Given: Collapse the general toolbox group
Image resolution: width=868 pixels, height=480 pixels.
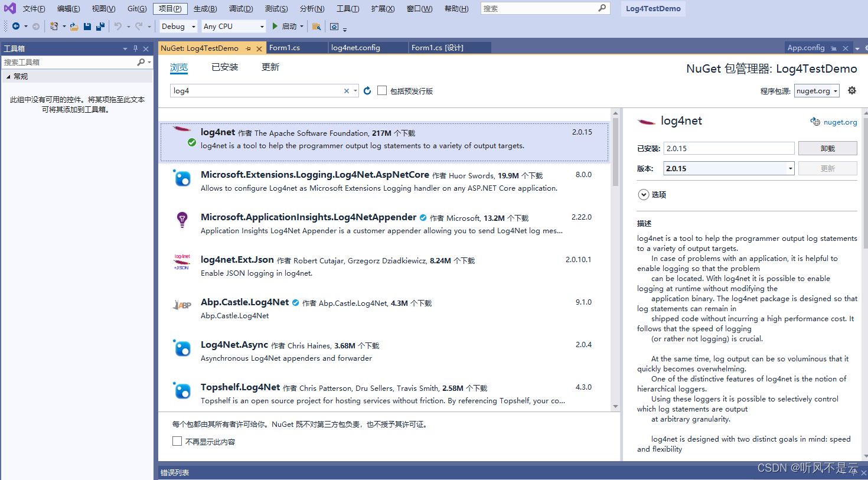Looking at the screenshot, I should pos(8,76).
